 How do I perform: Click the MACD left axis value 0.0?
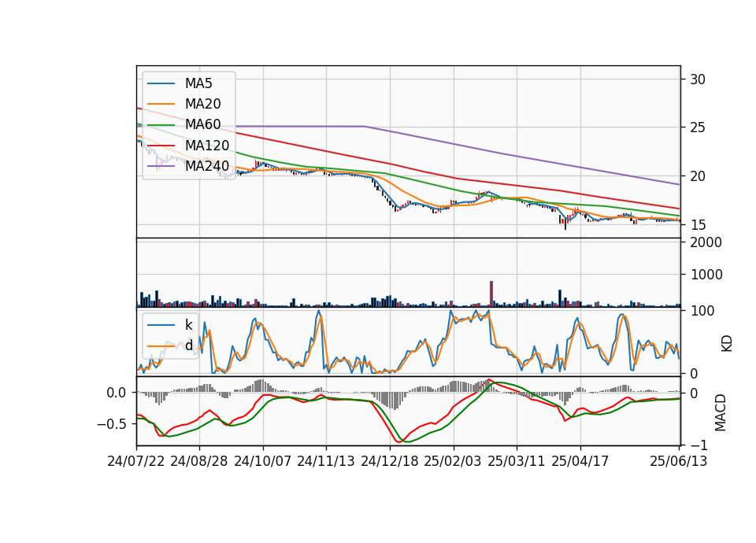tap(117, 393)
